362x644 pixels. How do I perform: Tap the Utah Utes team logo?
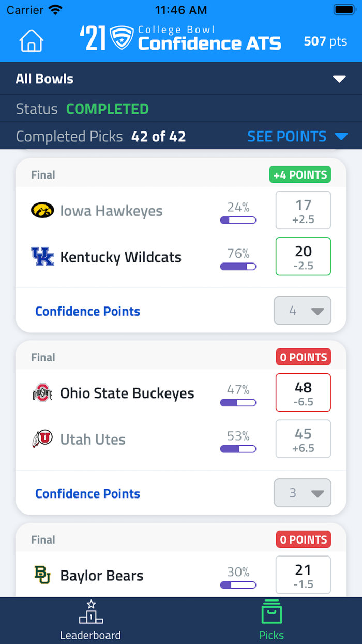point(42,439)
